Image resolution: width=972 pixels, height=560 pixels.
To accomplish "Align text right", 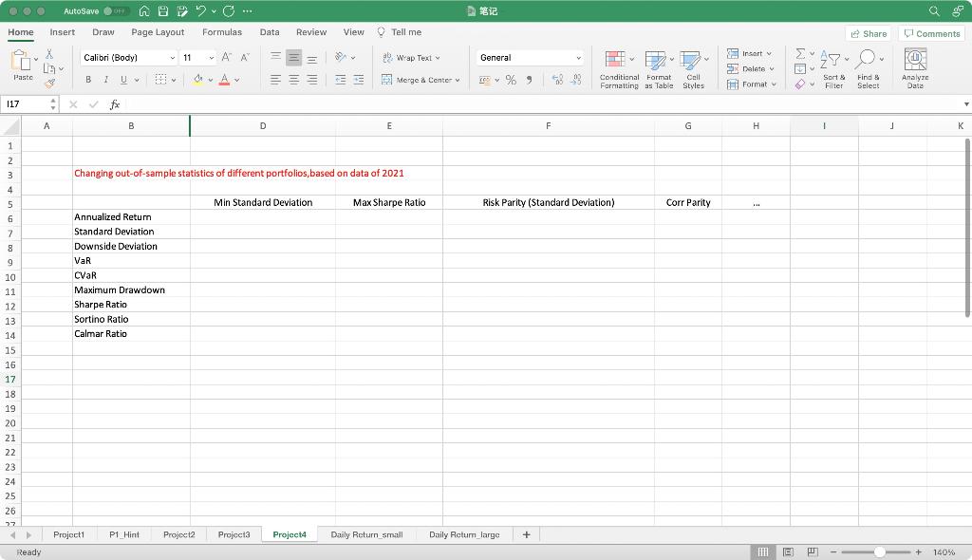I will tap(311, 80).
